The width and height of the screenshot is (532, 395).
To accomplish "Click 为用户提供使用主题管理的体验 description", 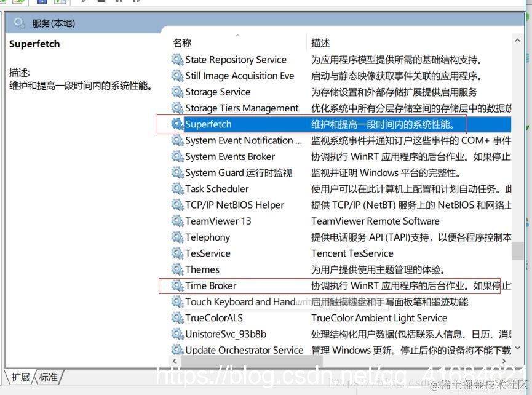I will 378,269.
